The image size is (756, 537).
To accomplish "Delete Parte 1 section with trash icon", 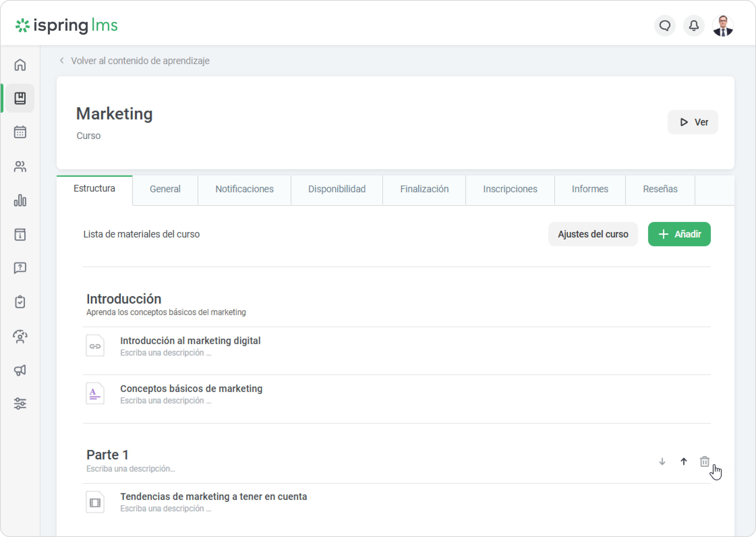I will [x=704, y=461].
